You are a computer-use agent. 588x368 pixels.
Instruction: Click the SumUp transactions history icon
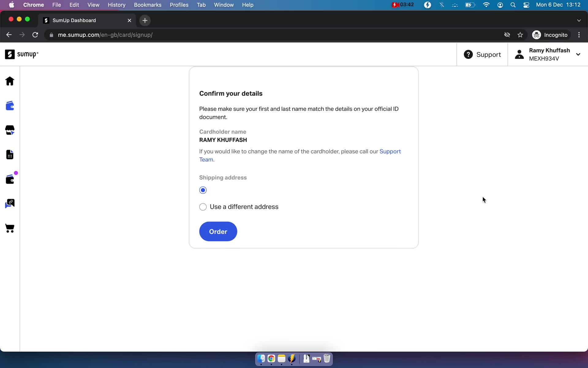[x=10, y=155]
